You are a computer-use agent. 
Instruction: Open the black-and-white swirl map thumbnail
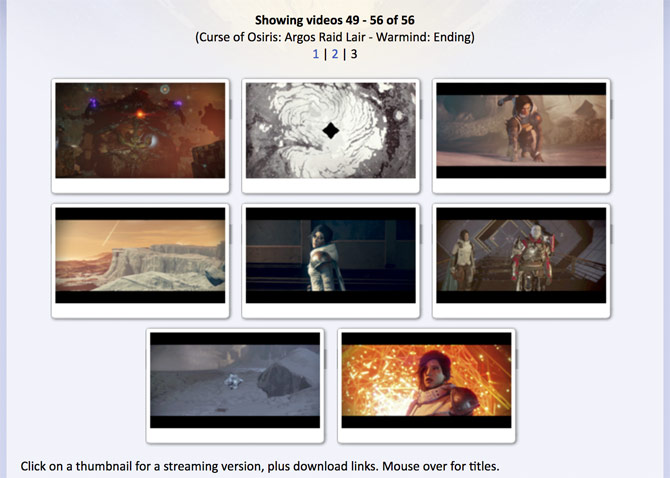tap(331, 130)
